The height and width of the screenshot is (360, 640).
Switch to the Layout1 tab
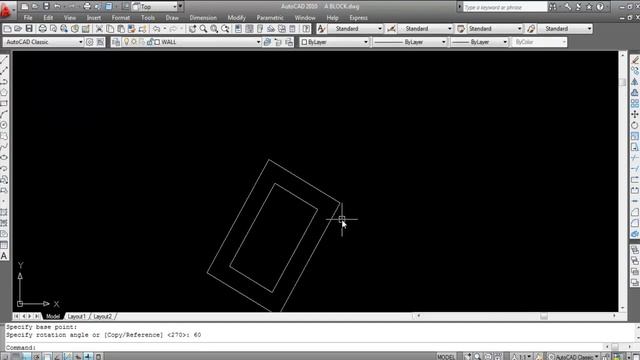coord(77,316)
